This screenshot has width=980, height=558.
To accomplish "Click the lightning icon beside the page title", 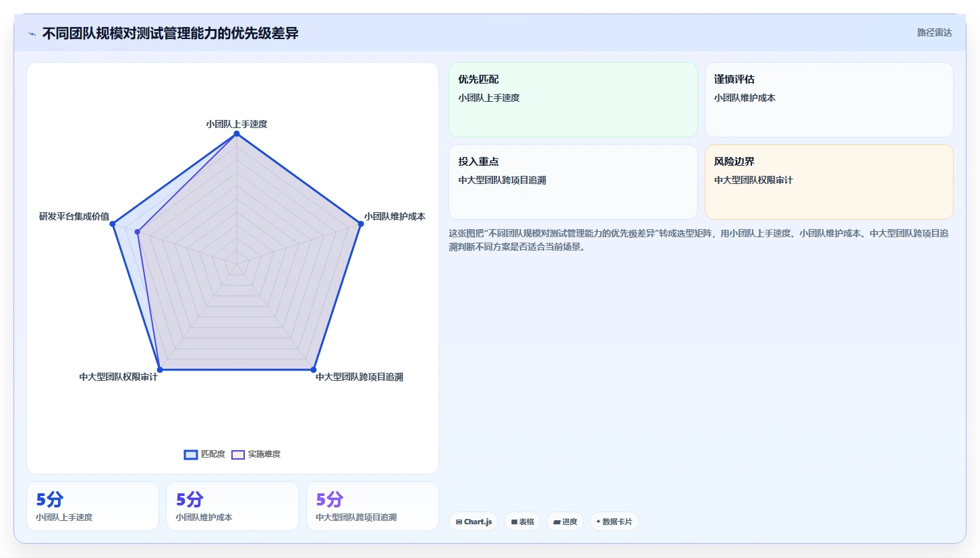I will tap(32, 34).
